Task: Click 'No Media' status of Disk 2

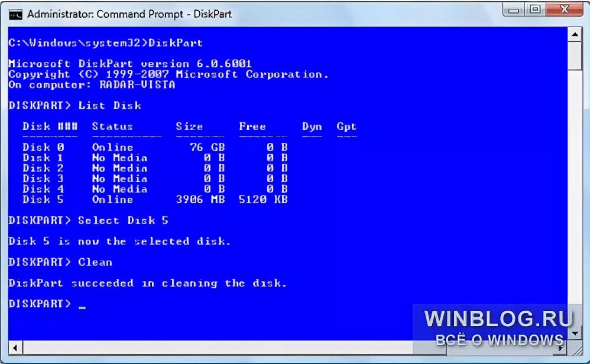Action: tap(119, 168)
